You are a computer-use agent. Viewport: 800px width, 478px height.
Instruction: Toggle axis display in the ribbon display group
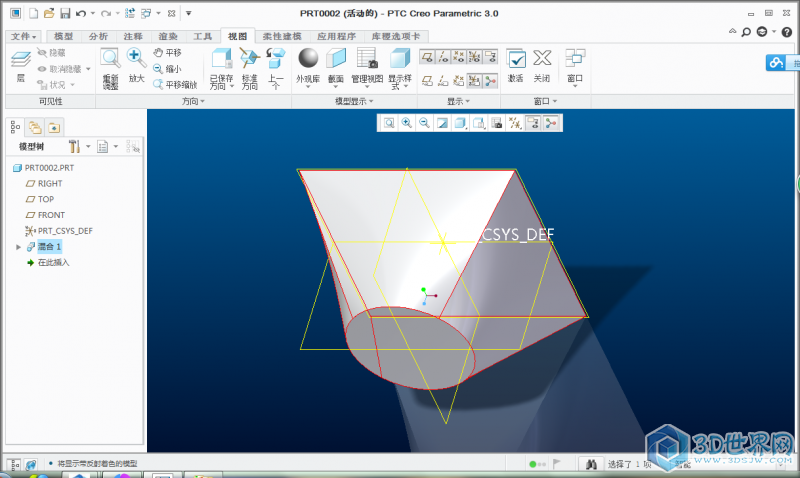click(x=443, y=57)
